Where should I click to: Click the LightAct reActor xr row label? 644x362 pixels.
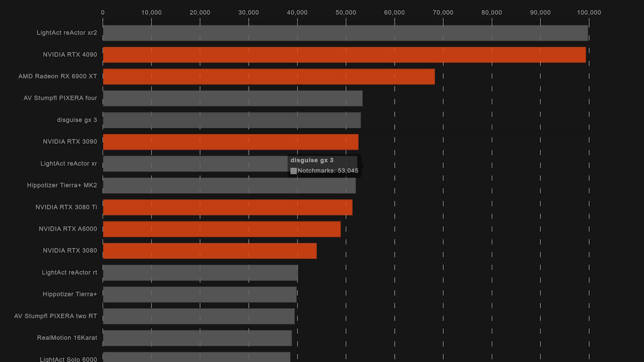coord(69,163)
